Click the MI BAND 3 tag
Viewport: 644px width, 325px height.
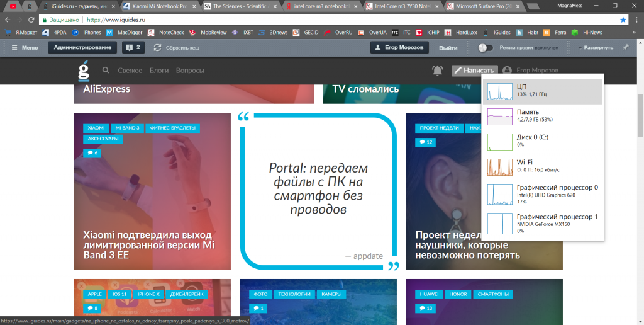point(127,128)
